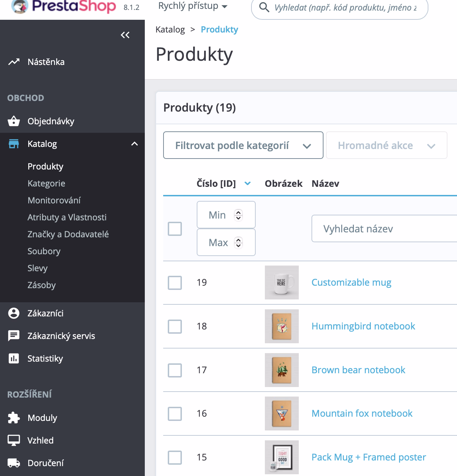This screenshot has width=457, height=476.
Task: Open Filtrovat podle kategorií dropdown
Action: (x=243, y=145)
